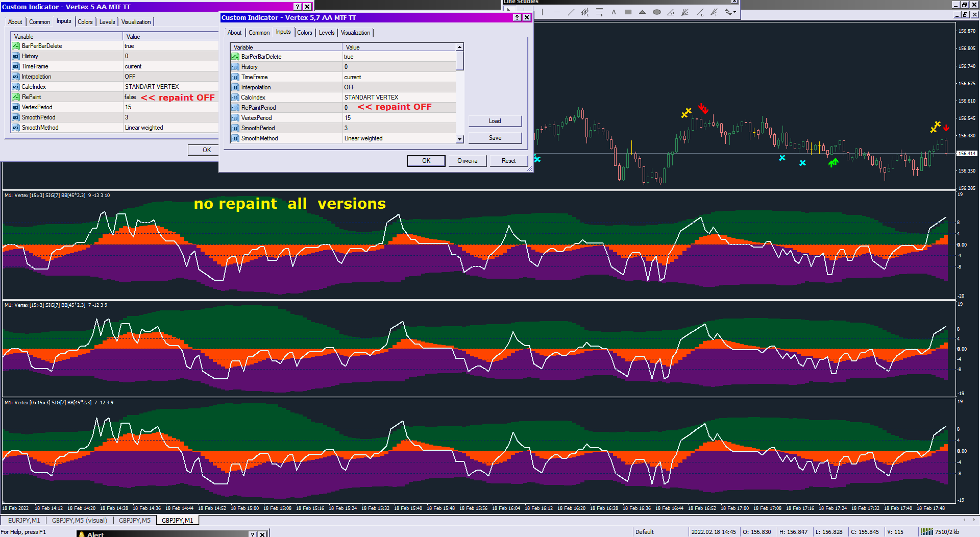Open the arrows objects dropdown
980x537 pixels.
(734, 12)
